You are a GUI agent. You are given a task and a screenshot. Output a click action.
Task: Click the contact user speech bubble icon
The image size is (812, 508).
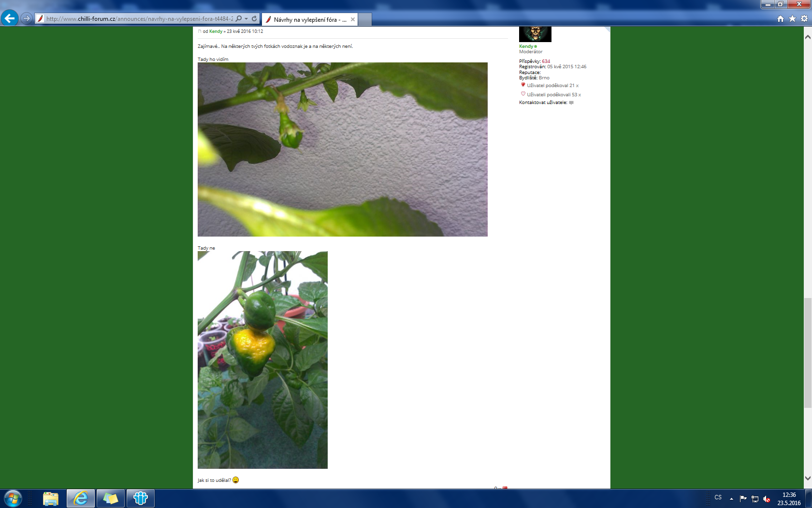point(571,103)
